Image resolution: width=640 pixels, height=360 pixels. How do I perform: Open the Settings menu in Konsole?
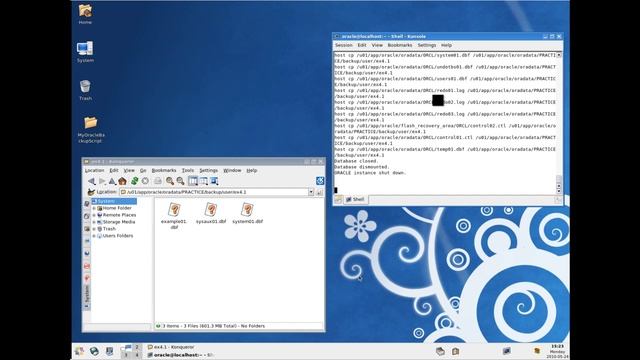427,45
